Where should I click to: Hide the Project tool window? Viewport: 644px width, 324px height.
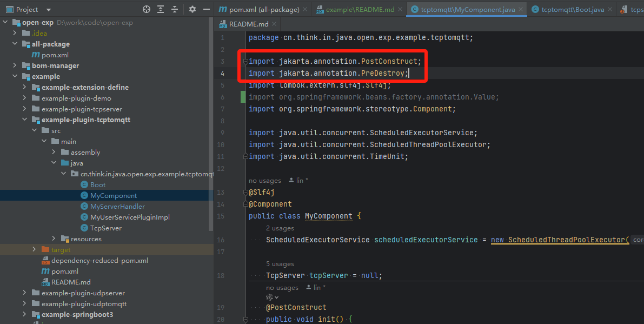207,9
